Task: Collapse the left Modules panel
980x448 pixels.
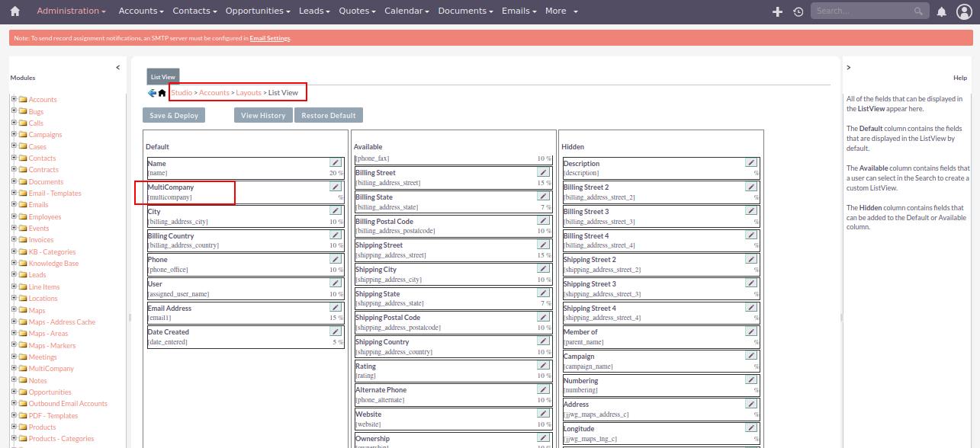Action: pos(117,68)
